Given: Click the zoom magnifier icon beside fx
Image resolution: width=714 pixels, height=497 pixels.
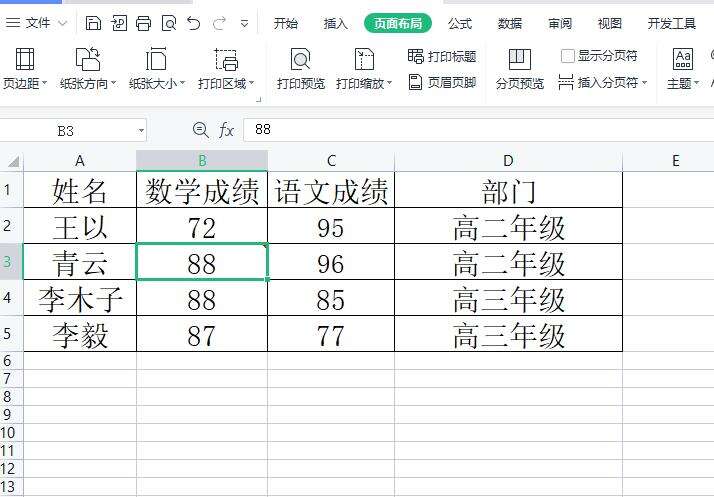Looking at the screenshot, I should point(200,130).
